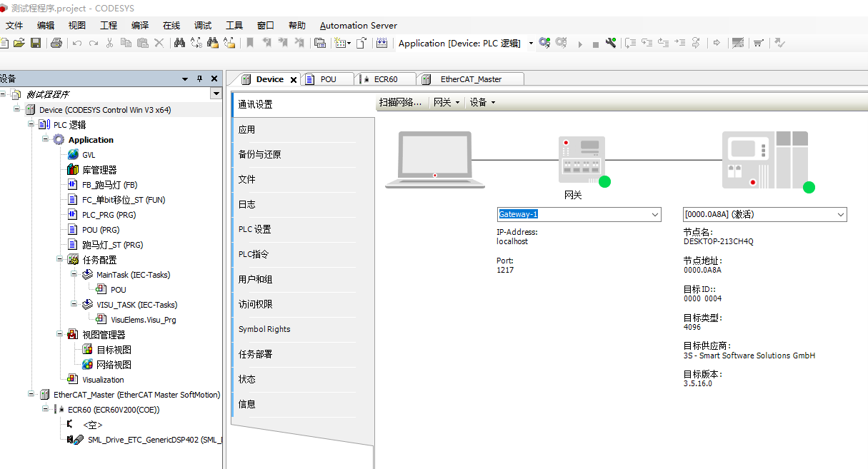The image size is (868, 469).
Task: Open the 应用 settings page
Action: point(294,129)
